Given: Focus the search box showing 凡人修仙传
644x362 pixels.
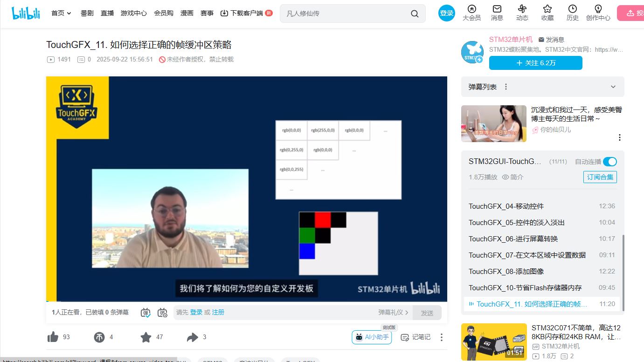Looking at the screenshot, I should point(345,14).
